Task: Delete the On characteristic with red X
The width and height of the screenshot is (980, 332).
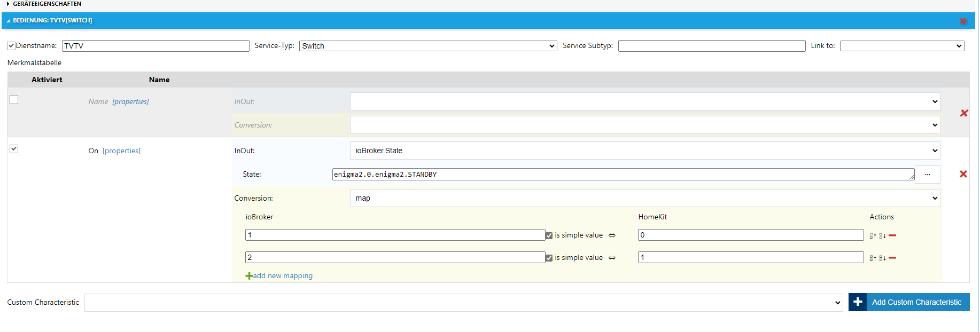Action: (x=963, y=174)
